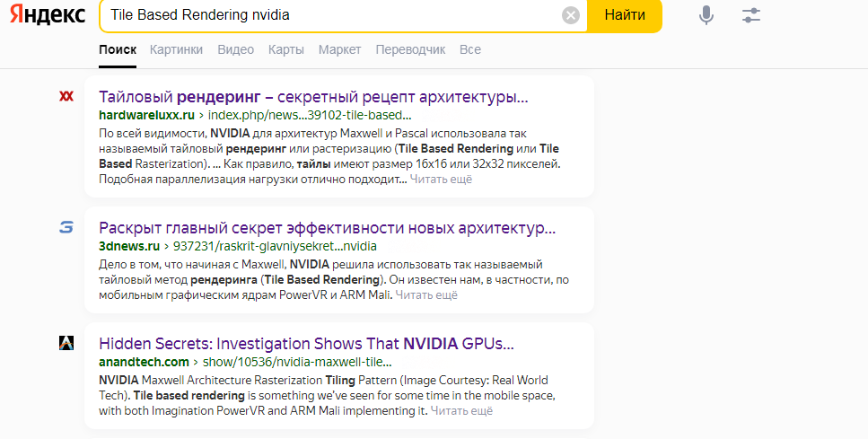Open the Переводчик tab
The width and height of the screenshot is (868, 439).
click(410, 49)
